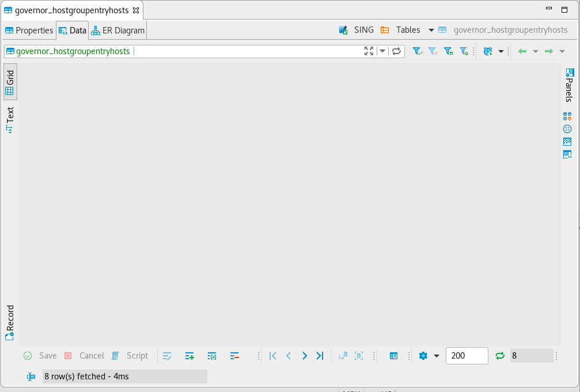This screenshot has height=392, width=580.
Task: Open auto-refresh dropdown arrow beside clock
Action: (x=501, y=51)
